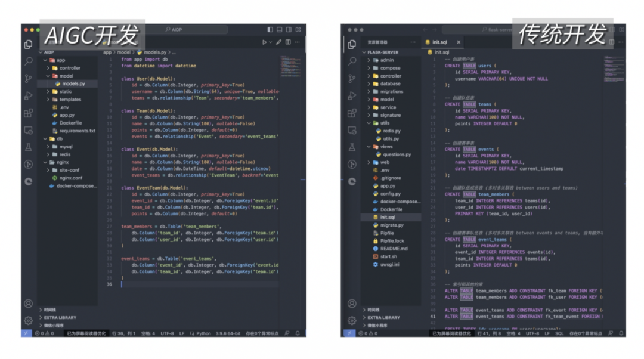Viewport: 644px width, 359px height.
Task: Toggle secondary sidebar in AIDP title bar
Action: point(289,30)
